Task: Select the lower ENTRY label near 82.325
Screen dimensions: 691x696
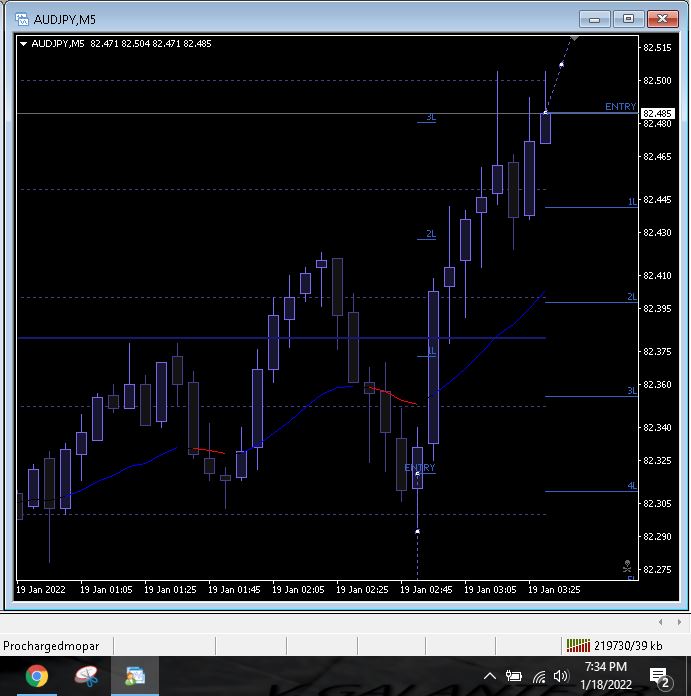Action: [419, 467]
